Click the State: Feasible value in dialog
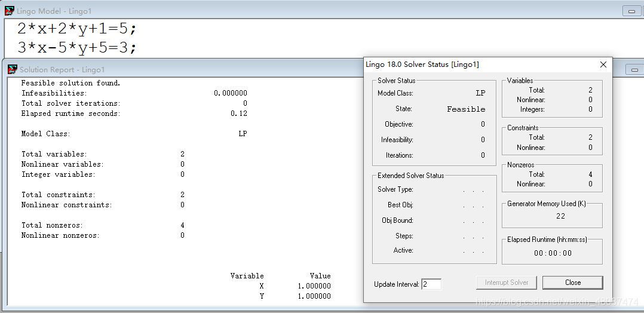 point(466,109)
